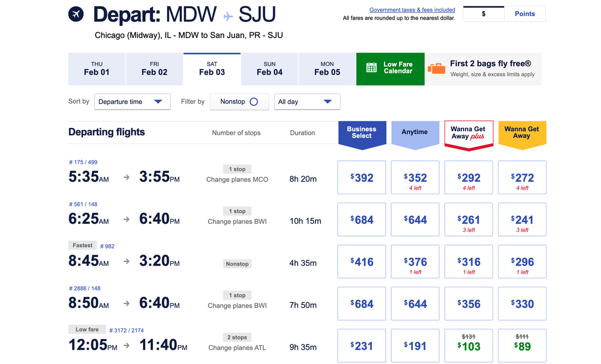Click the Southwest airplane logo

pos(76,14)
